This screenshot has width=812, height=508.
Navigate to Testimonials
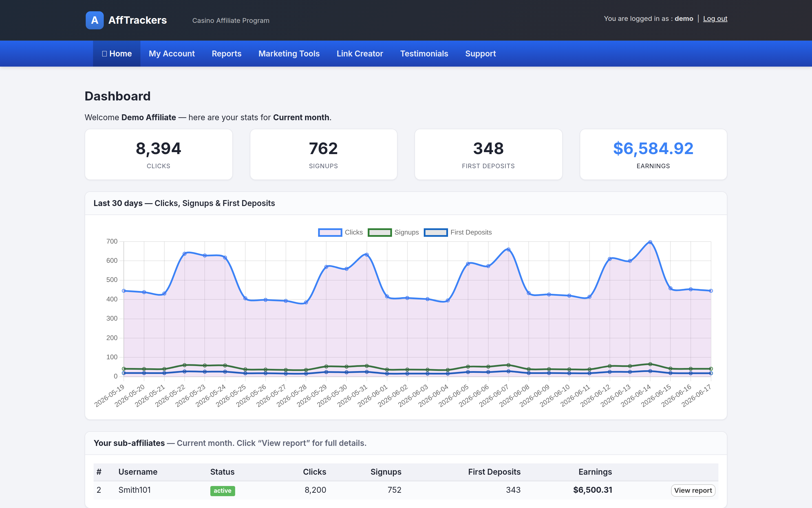[424, 53]
